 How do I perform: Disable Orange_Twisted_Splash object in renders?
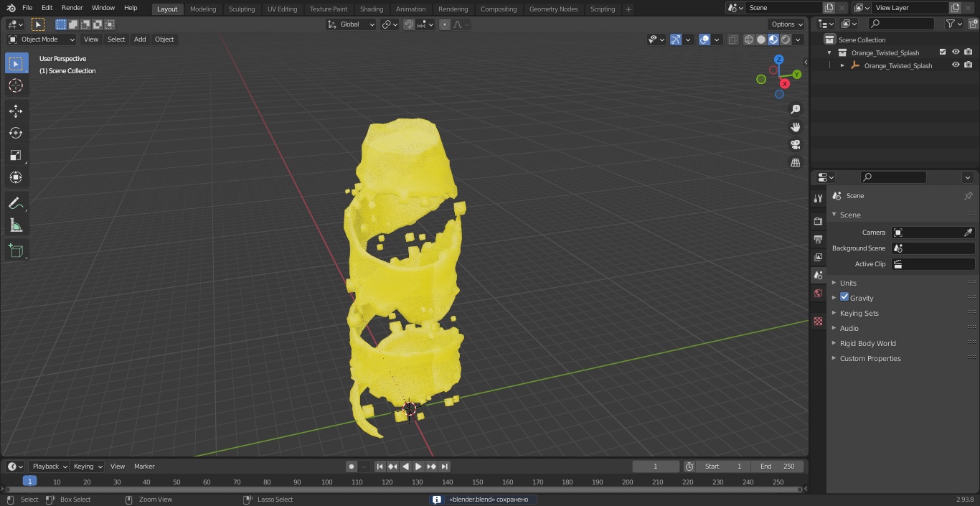click(x=969, y=65)
